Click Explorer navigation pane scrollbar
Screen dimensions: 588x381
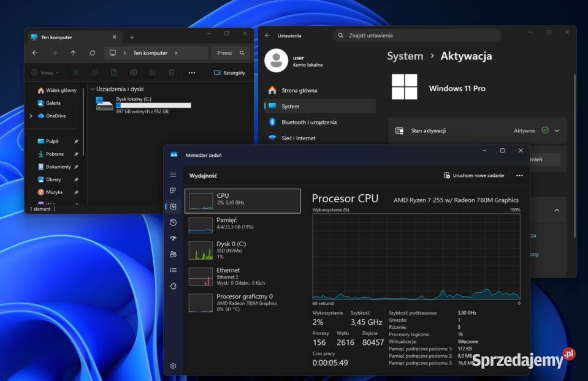click(83, 122)
